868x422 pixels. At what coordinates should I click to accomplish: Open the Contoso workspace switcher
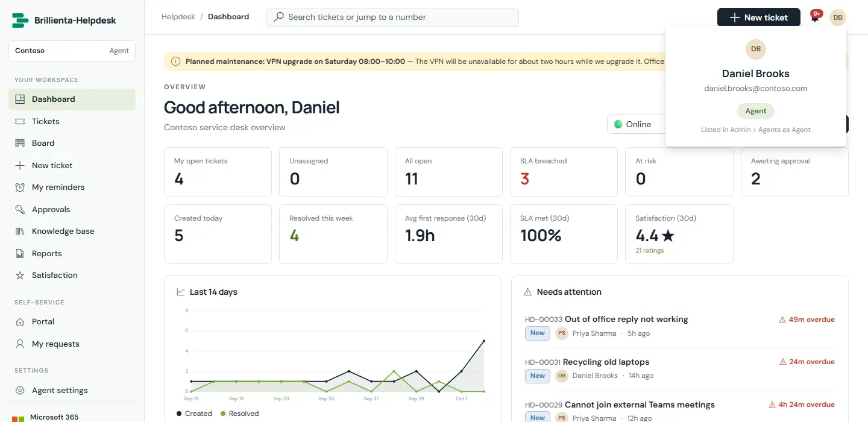point(72,51)
